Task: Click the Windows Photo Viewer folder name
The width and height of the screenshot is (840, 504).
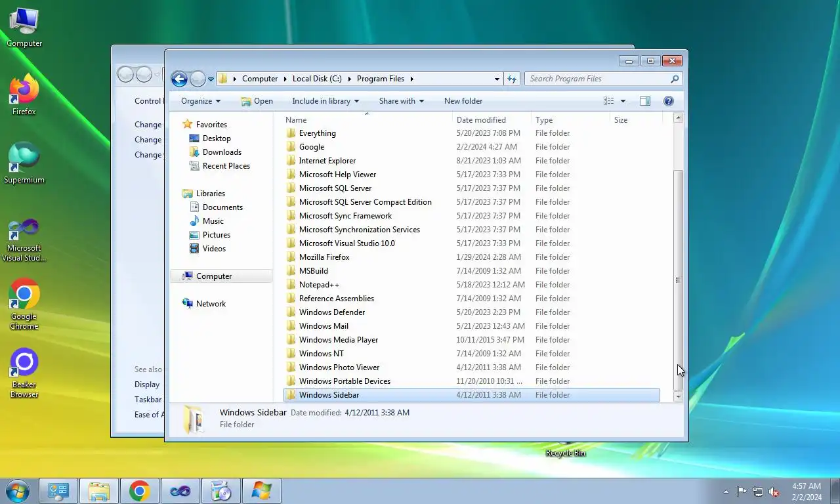Action: 339,367
